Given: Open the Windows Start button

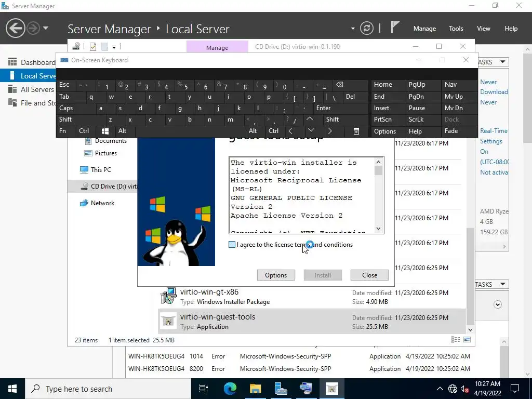Looking at the screenshot, I should pos(12,389).
